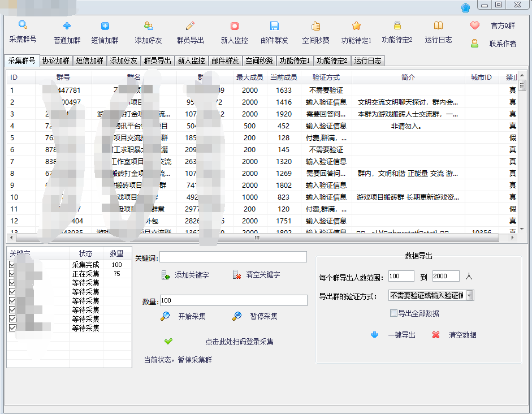
Task: Select the intro cell reading 非请勿入。
Action: point(408,126)
